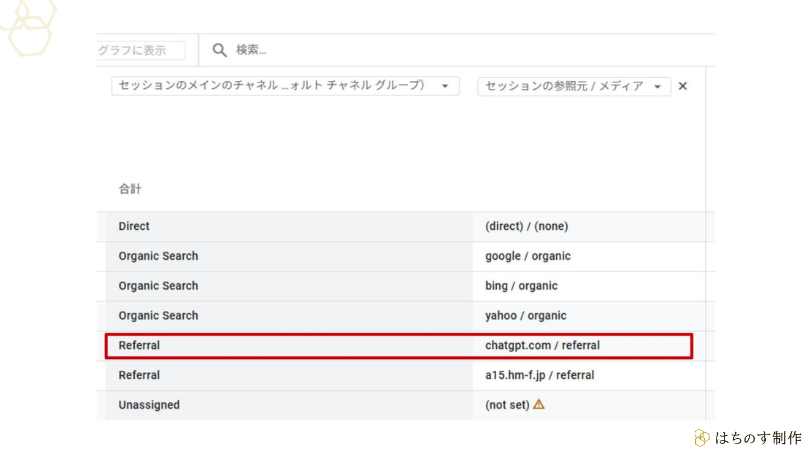Click the yahoo / organic cell
This screenshot has width=810, height=454.
[525, 316]
